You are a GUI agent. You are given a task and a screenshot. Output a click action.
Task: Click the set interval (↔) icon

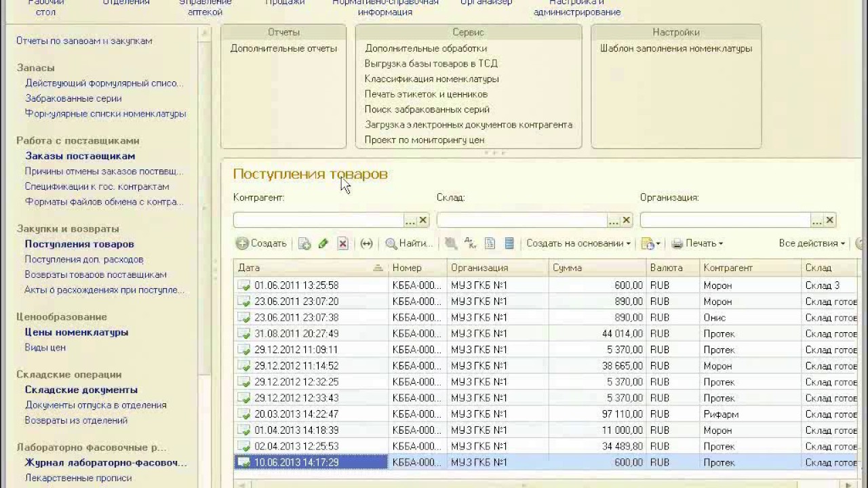(366, 244)
